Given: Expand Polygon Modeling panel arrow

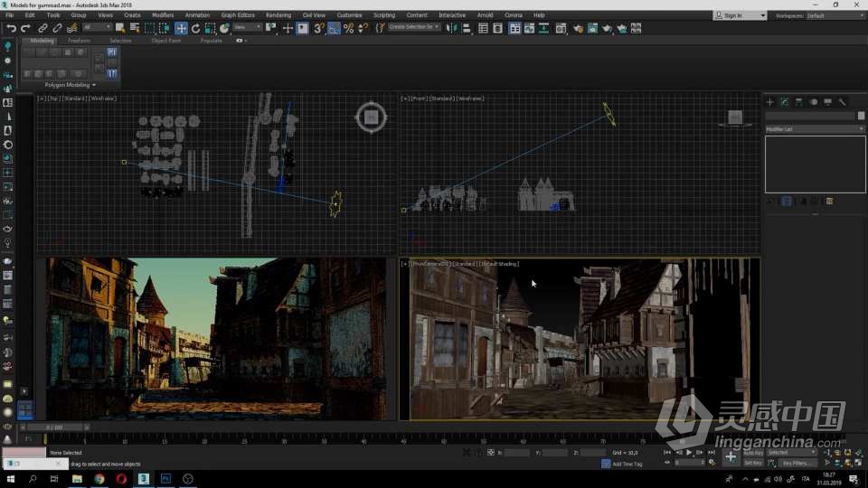Looking at the screenshot, I should (x=94, y=85).
